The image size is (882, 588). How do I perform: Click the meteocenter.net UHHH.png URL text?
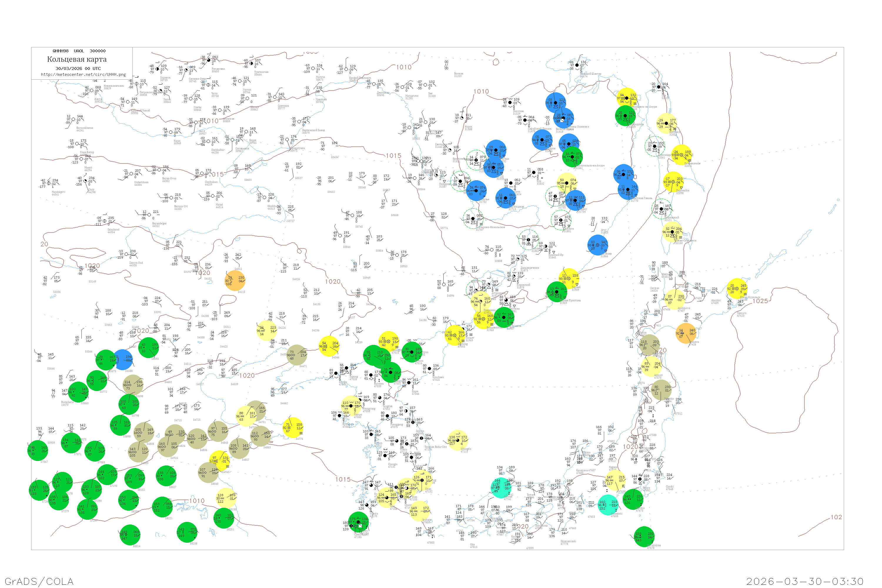[83, 75]
